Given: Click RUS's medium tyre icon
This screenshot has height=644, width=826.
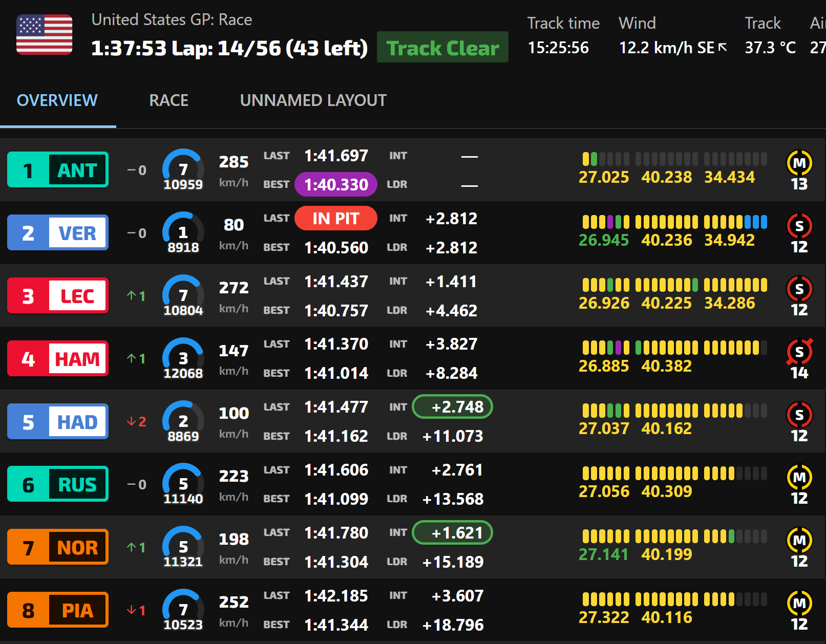Looking at the screenshot, I should click(799, 477).
